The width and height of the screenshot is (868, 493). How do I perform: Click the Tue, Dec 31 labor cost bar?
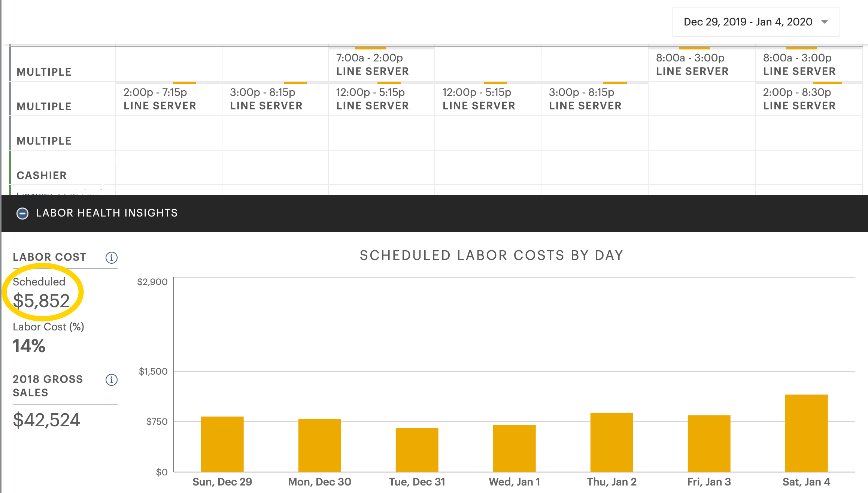417,450
